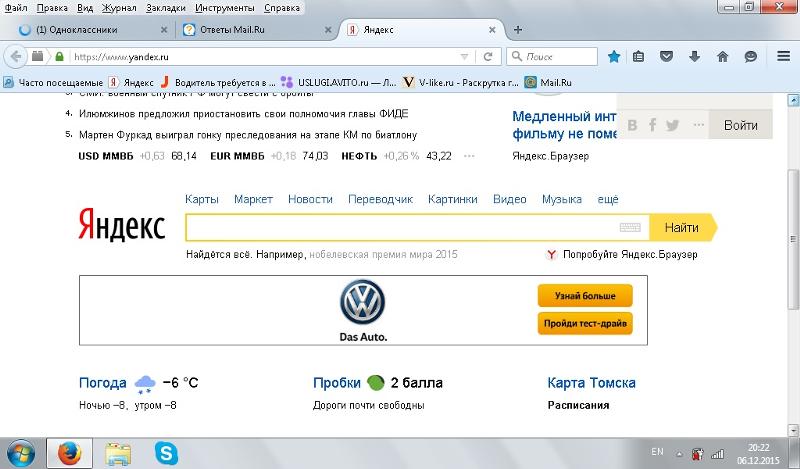Expand the ещё services menu
The image size is (800, 469).
[x=608, y=199]
